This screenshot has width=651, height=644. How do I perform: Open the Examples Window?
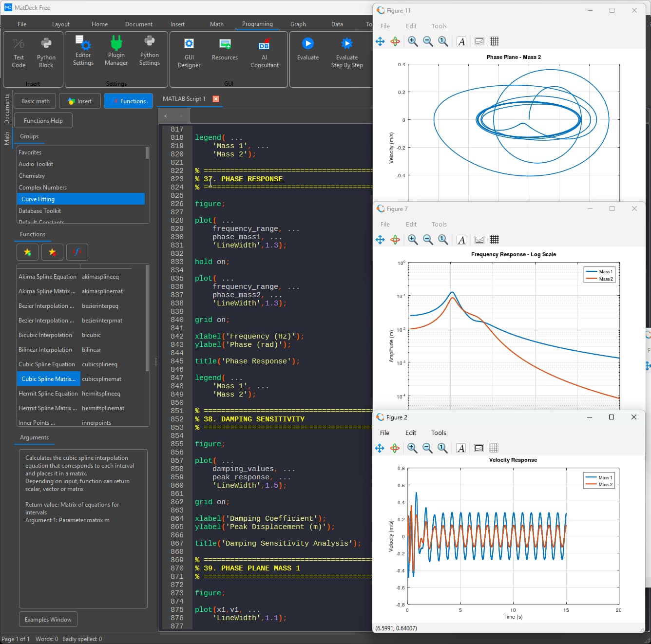[48, 620]
